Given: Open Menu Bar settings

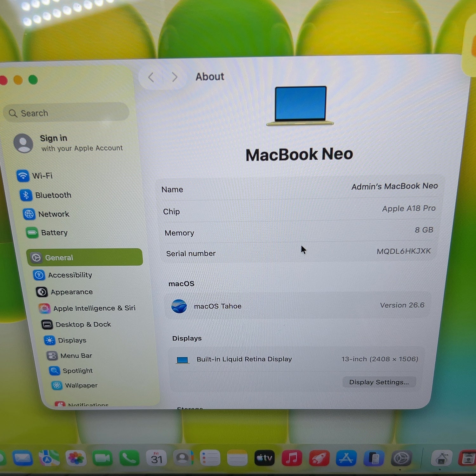Looking at the screenshot, I should [x=69, y=355].
